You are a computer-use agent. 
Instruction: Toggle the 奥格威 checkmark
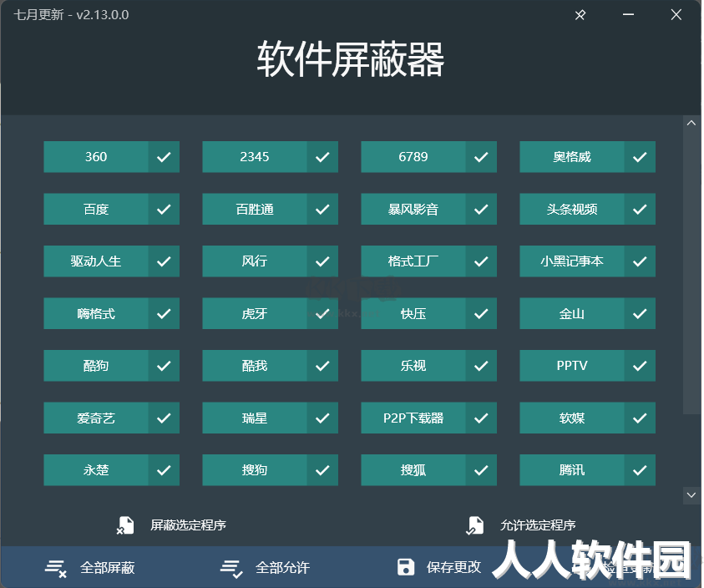tap(640, 157)
